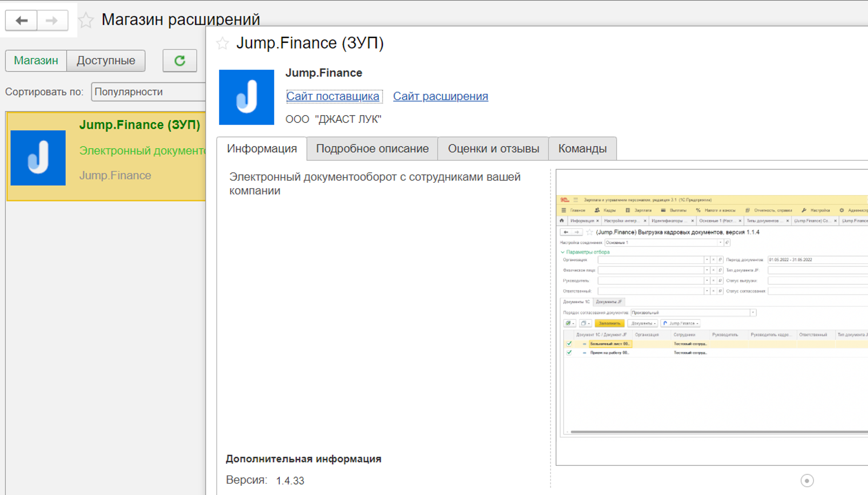Star Jump.Finance (ЗУП) extension as favorite

coord(223,43)
